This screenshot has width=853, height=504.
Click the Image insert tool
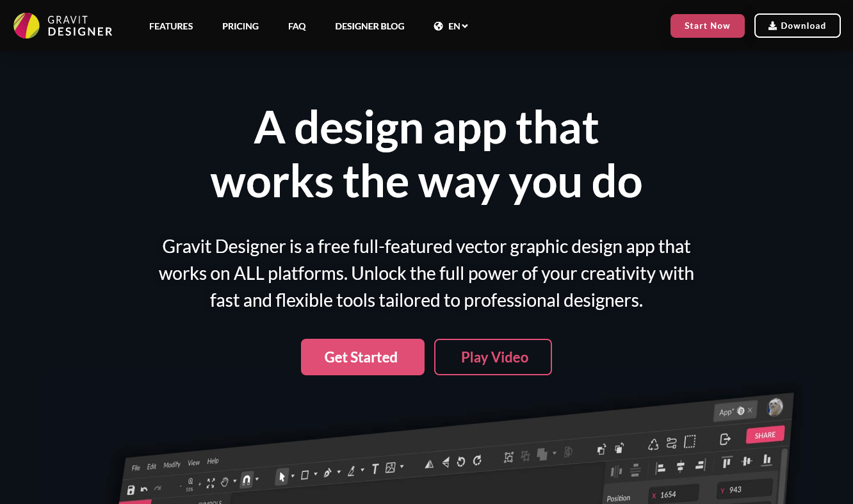coord(391,467)
